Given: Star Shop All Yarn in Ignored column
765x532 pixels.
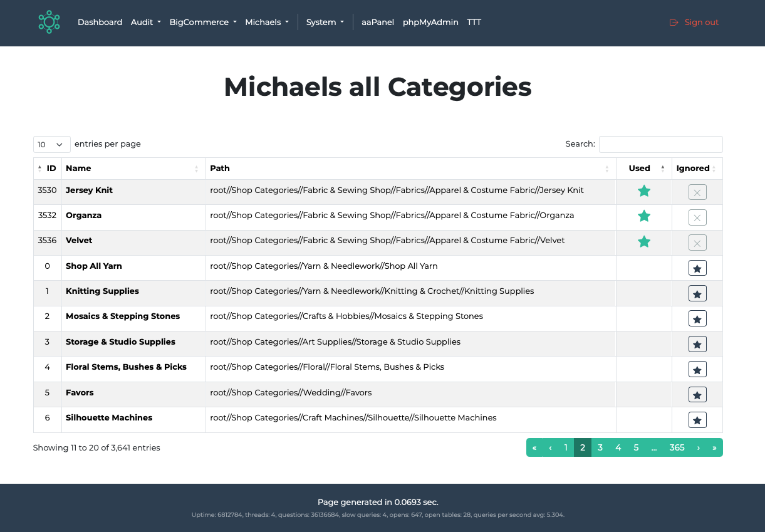Looking at the screenshot, I should coord(697,268).
